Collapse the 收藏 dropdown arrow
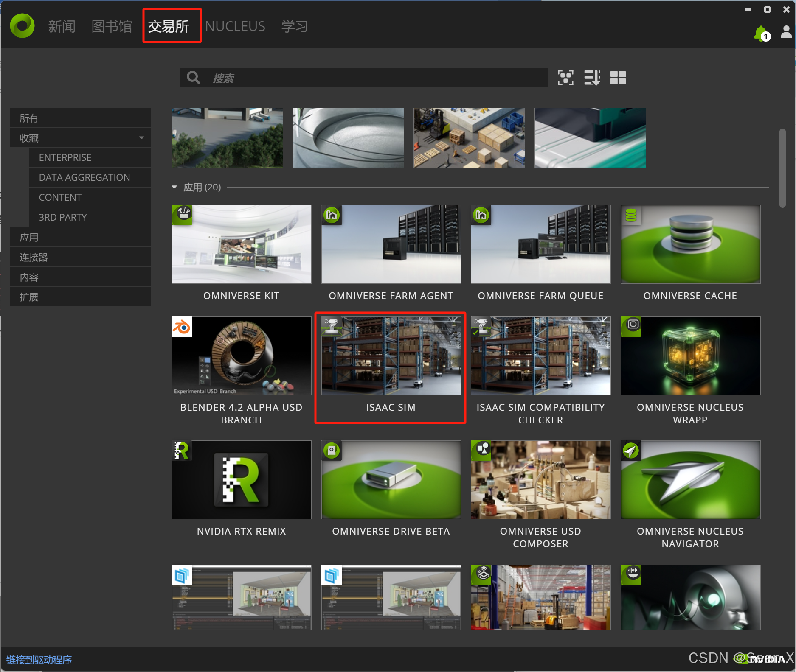 pyautogui.click(x=142, y=138)
